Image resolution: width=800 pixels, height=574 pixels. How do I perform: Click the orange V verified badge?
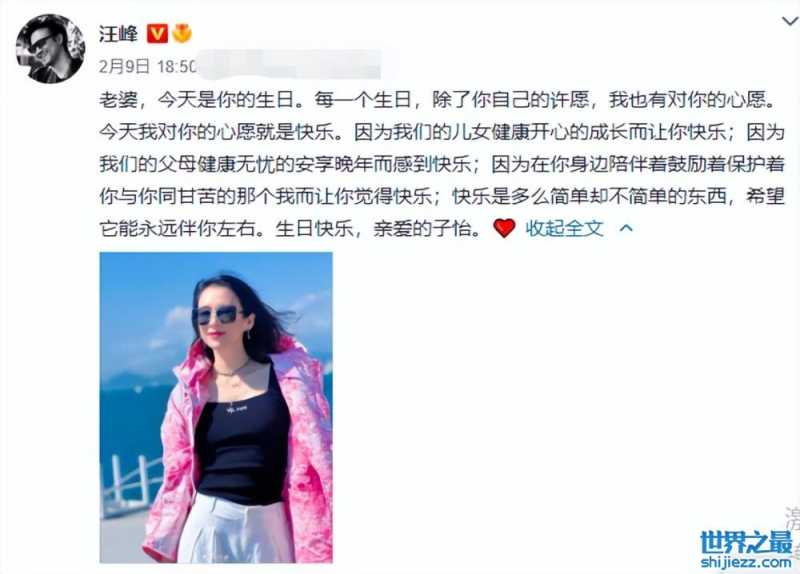[x=157, y=34]
